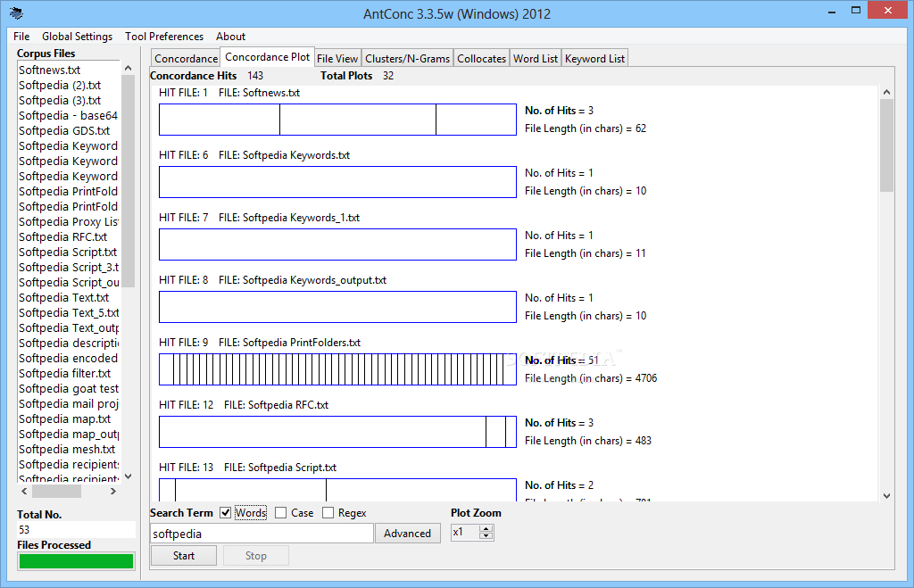Click corpus list vertical scrollbar thumb
Image resolution: width=914 pixels, height=588 pixels.
pos(129,180)
